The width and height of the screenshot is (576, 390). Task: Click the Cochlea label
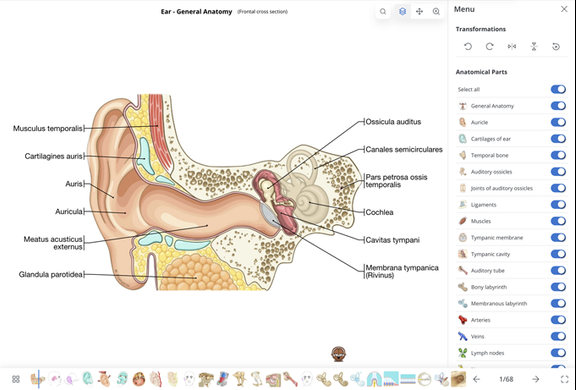point(379,213)
